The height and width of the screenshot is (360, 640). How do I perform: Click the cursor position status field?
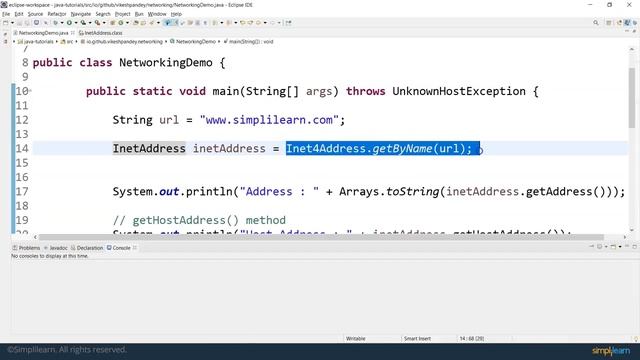[471, 338]
